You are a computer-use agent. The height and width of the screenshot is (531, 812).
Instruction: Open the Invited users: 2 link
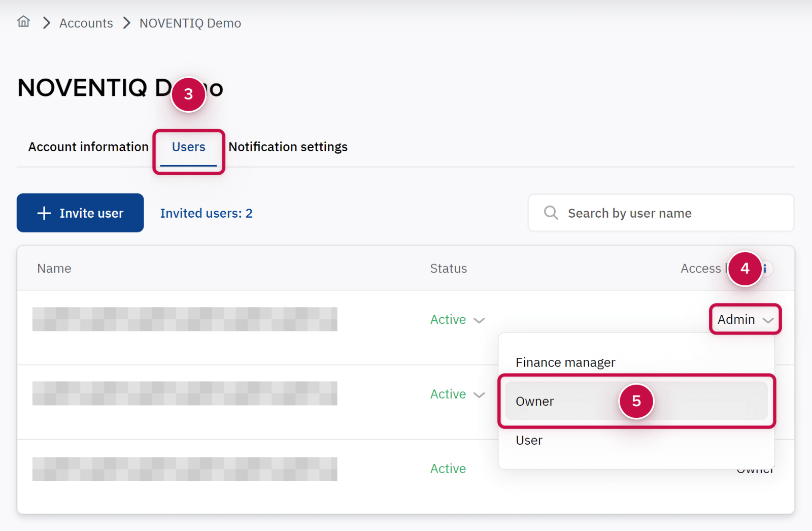[x=206, y=214]
